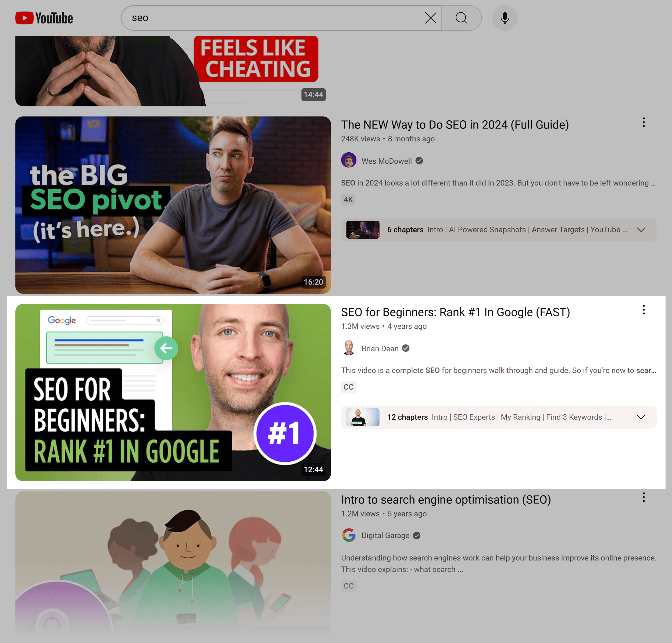Click description 'SEO in 2024 looks a lot different'
The width and height of the screenshot is (672, 643).
(498, 183)
